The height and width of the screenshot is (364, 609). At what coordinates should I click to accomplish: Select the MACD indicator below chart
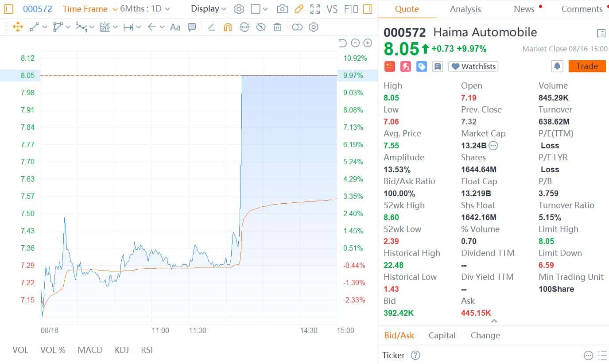pyautogui.click(x=90, y=350)
